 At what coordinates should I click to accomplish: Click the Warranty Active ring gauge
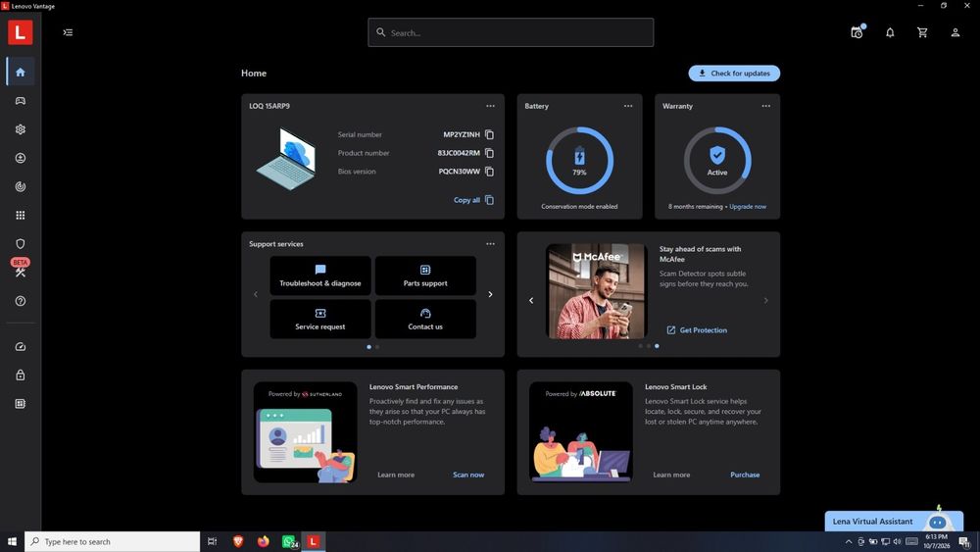(x=717, y=161)
